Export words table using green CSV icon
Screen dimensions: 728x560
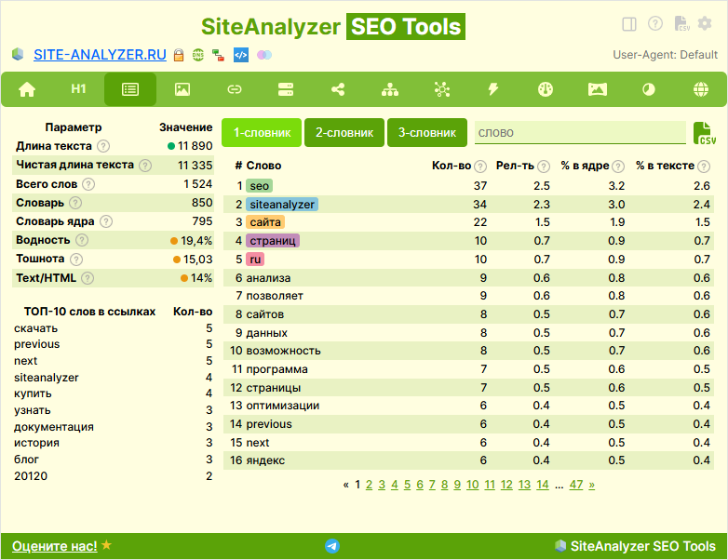tap(705, 133)
